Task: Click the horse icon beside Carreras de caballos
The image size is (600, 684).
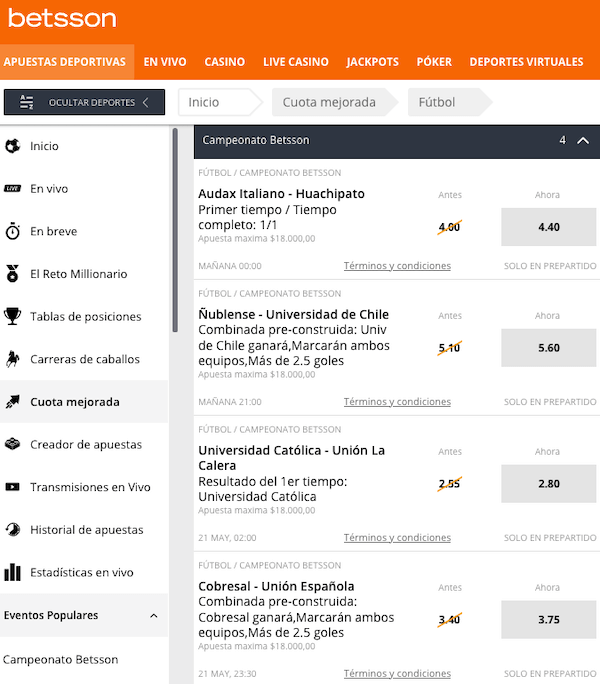Action: coord(13,359)
